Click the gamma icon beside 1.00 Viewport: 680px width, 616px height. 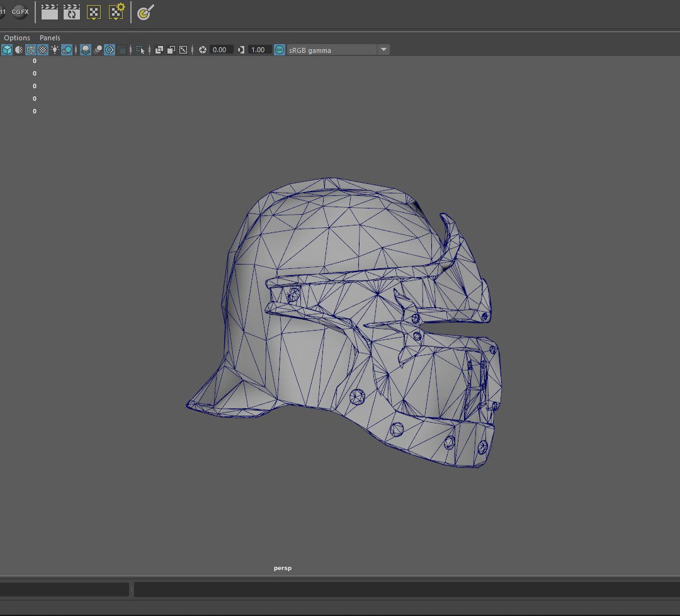click(x=241, y=50)
